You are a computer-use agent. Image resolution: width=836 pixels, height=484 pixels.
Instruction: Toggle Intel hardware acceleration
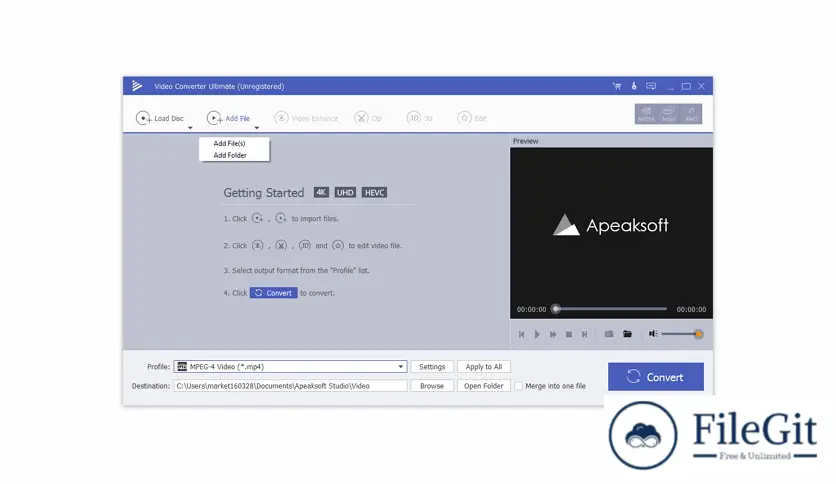[x=668, y=114]
